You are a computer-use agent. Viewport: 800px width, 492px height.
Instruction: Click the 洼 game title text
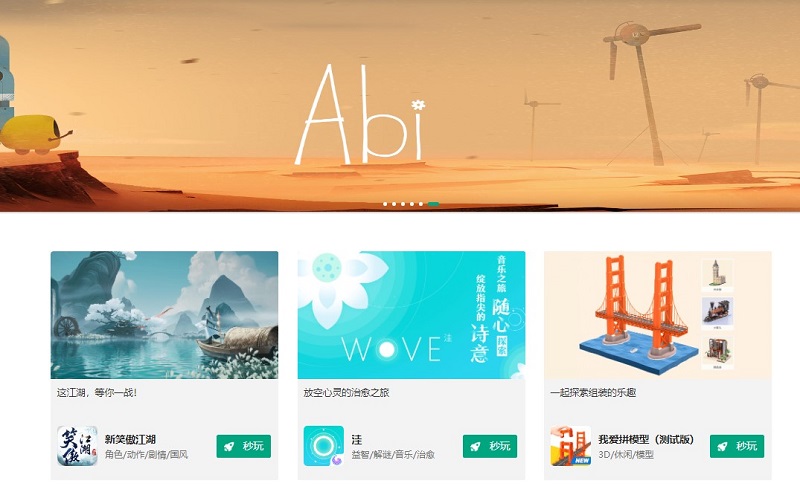[356, 439]
